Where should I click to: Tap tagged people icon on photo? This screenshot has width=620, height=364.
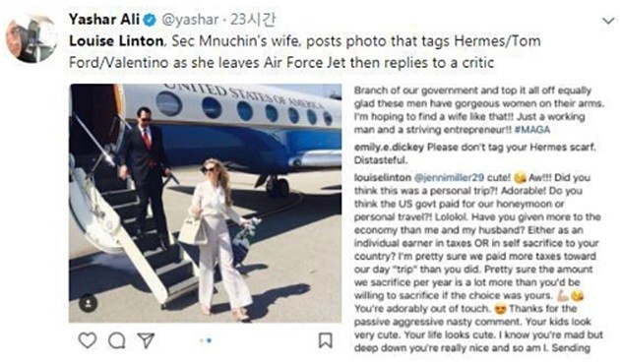coord(89,304)
